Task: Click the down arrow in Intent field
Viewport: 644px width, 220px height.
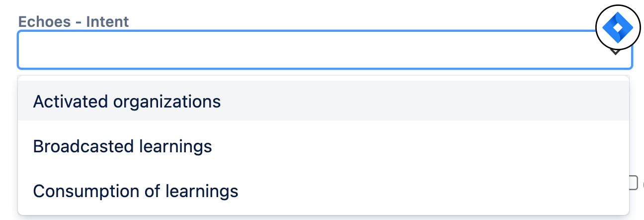Action: click(x=615, y=51)
